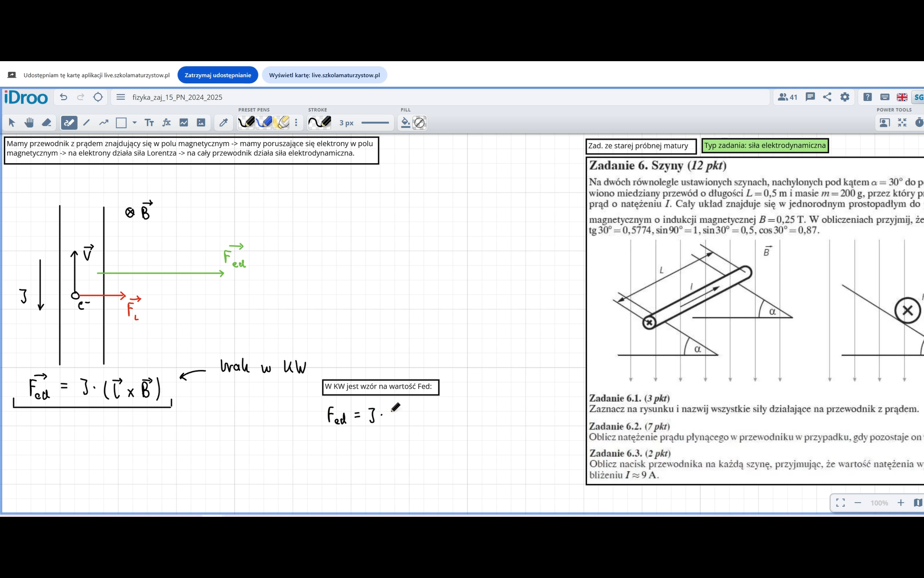Click the fill bucket icon

[x=406, y=123]
